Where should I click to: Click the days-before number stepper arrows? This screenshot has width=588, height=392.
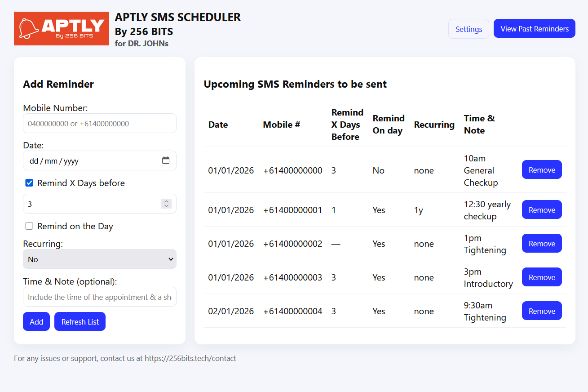166,204
